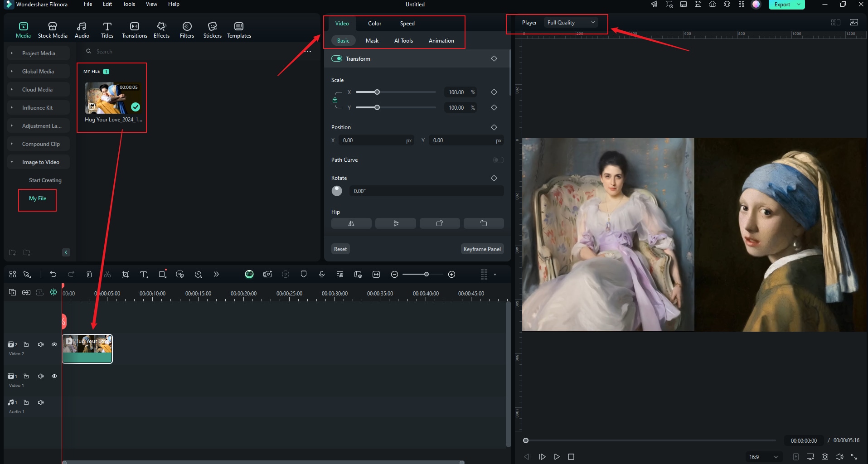Switch to the Speed tab

(x=407, y=24)
